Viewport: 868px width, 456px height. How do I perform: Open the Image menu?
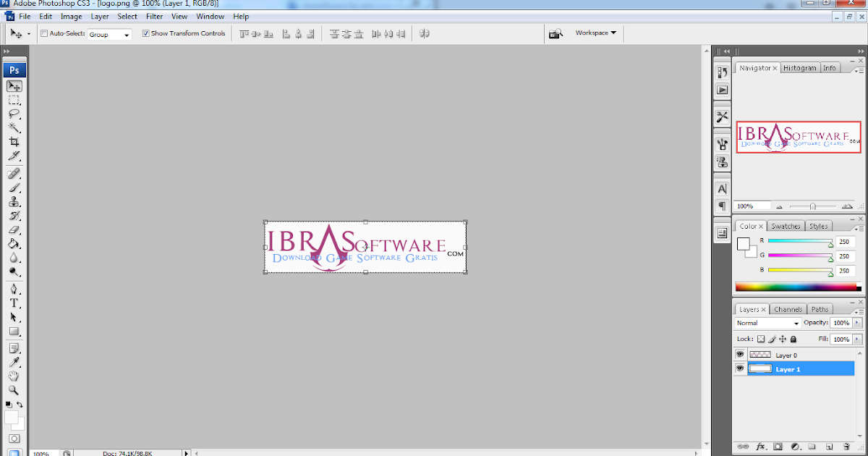(x=71, y=16)
